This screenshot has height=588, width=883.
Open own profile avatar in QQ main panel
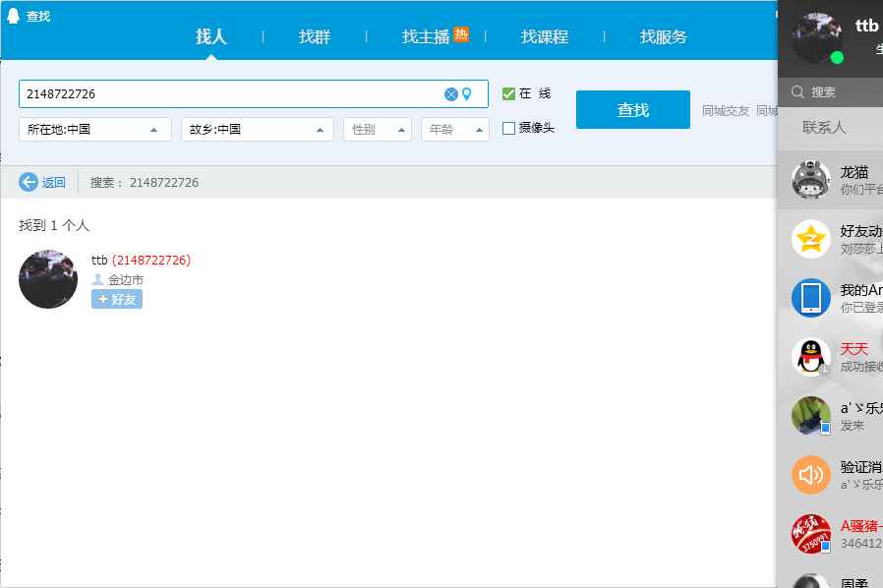[x=816, y=38]
